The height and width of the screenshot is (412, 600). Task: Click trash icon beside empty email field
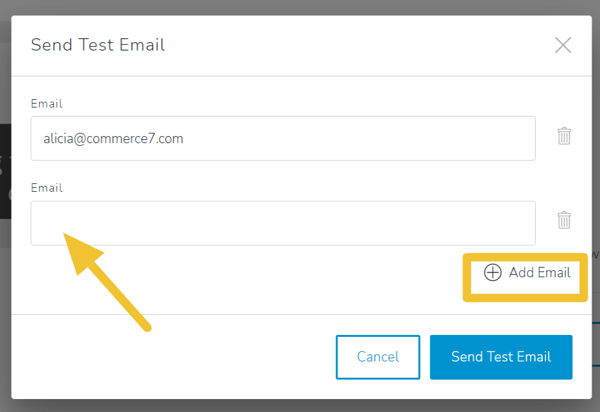(564, 220)
